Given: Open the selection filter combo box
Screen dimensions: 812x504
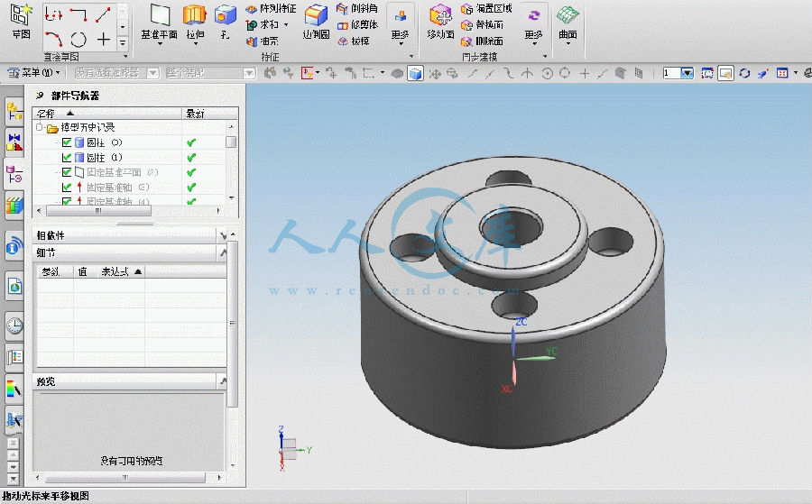Looking at the screenshot, I should click(116, 73).
